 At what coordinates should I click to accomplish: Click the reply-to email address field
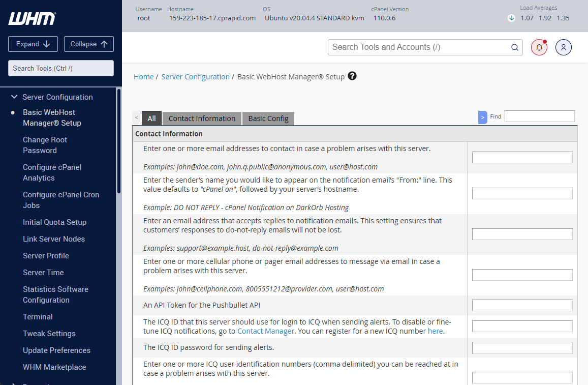click(522, 234)
